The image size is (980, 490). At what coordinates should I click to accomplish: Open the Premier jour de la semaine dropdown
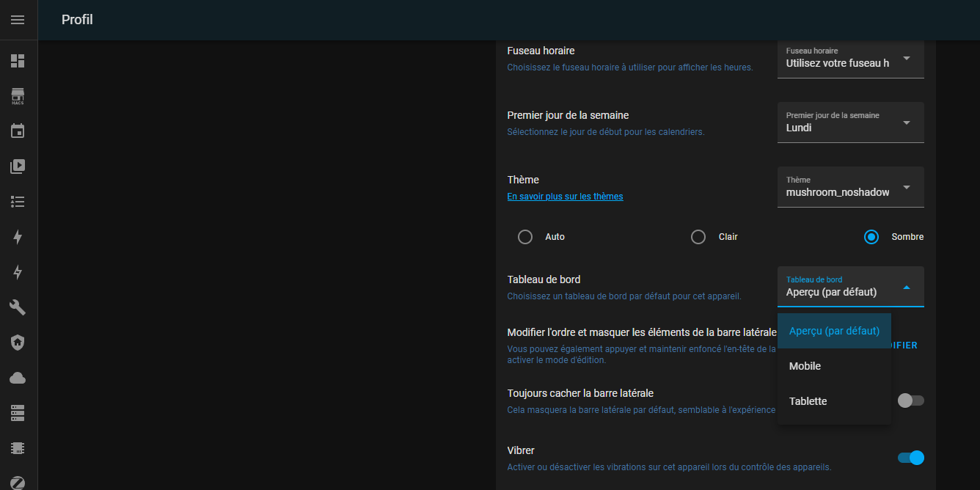coord(850,122)
